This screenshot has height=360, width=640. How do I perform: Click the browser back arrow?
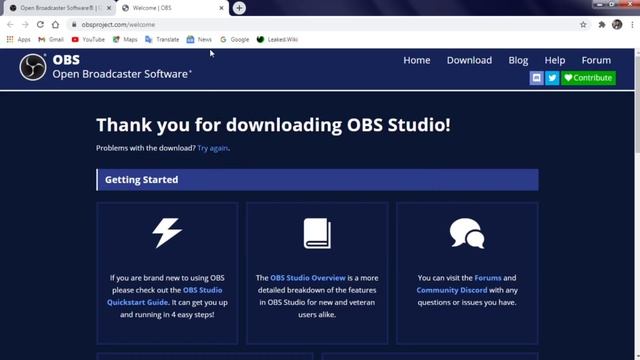[10, 24]
